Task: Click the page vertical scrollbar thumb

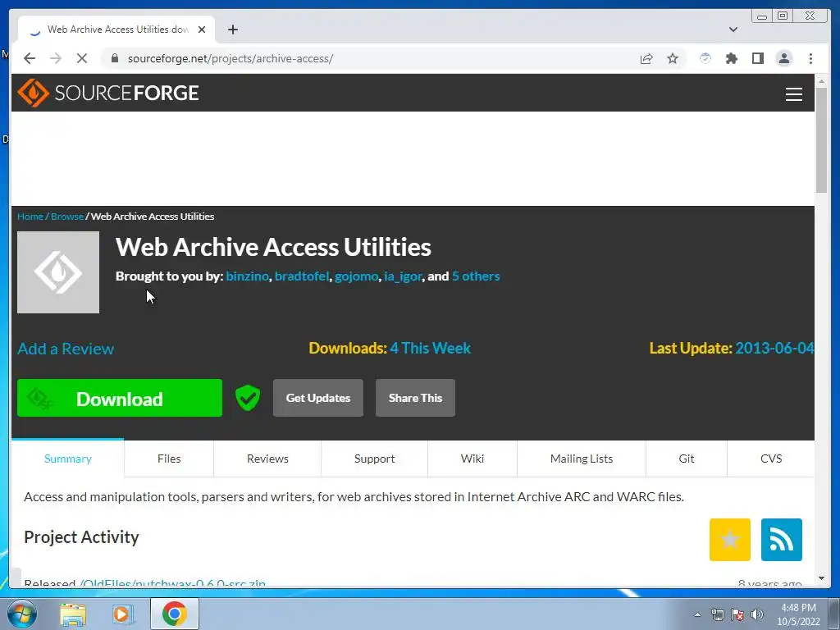Action: pyautogui.click(x=821, y=140)
